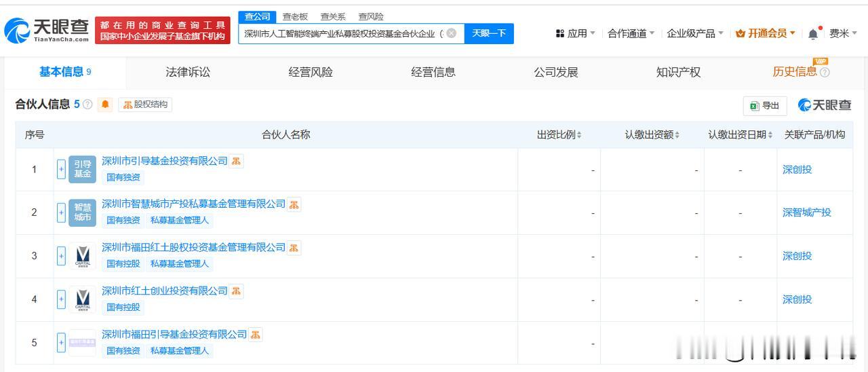
Task: Open 深圳市智慧城市产投私募基金管理有限公司 link
Action: click(193, 204)
